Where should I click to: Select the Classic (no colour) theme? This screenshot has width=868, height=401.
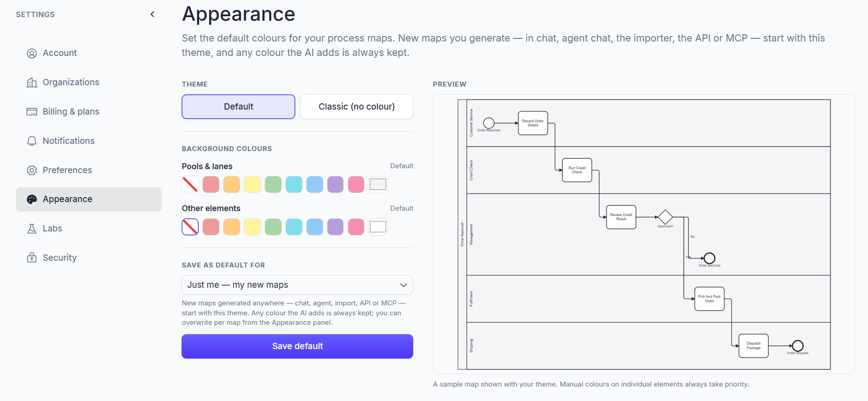coord(357,106)
